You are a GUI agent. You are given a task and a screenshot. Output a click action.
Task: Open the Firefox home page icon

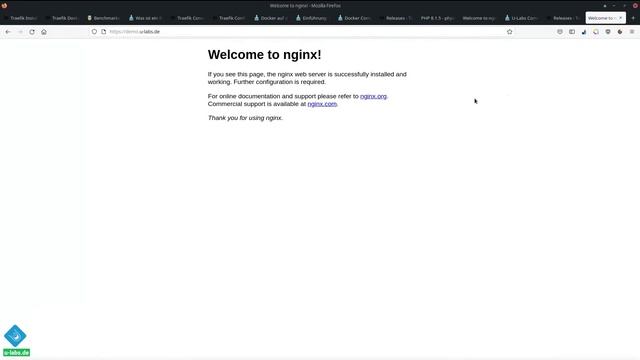coord(44,32)
